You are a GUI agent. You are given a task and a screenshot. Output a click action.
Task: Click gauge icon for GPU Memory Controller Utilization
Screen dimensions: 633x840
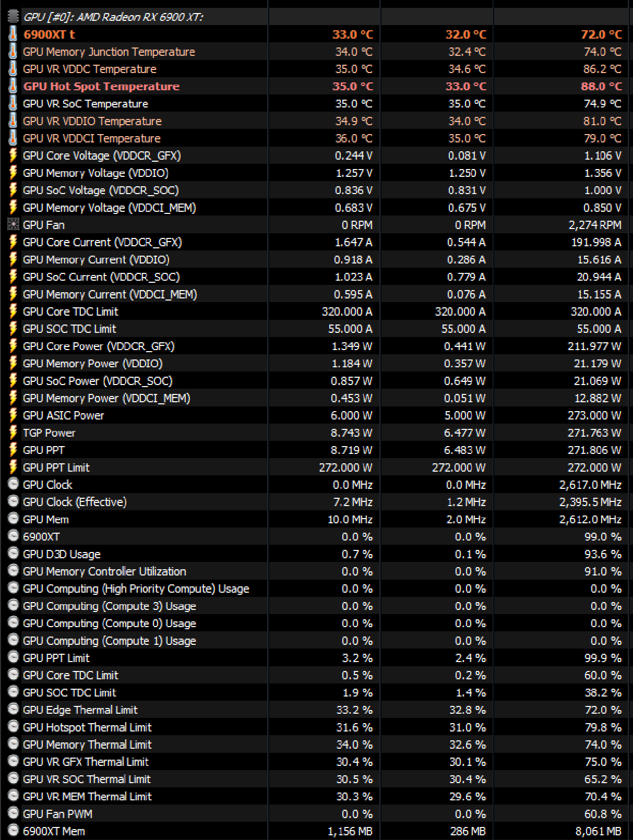(13, 570)
